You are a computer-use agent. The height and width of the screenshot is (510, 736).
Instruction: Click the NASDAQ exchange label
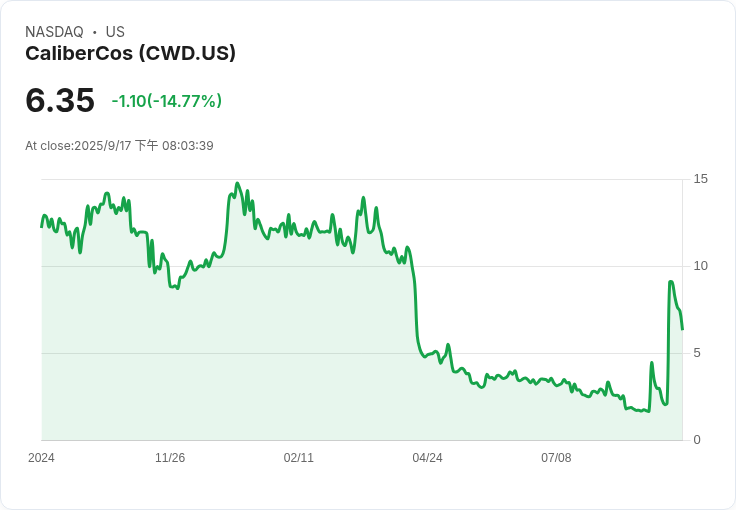[54, 32]
